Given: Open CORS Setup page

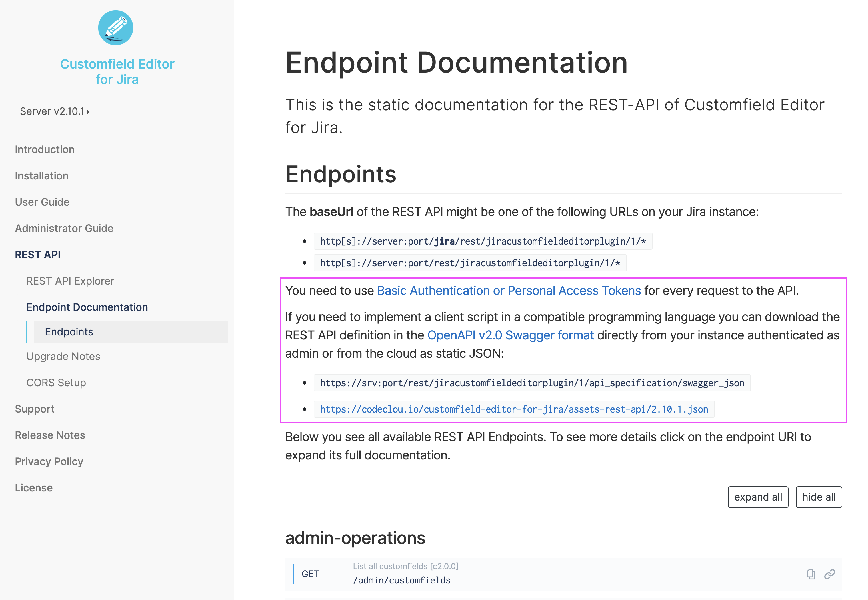Looking at the screenshot, I should coord(56,382).
